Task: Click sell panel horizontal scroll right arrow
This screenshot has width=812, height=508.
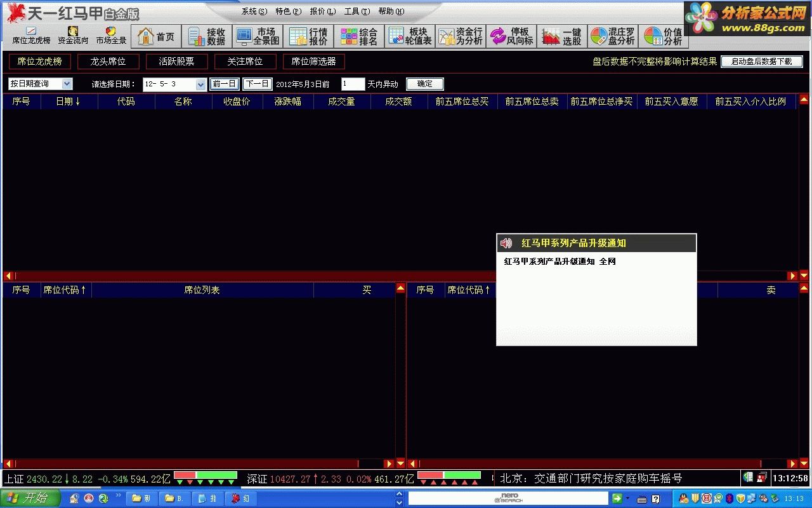Action: coord(792,464)
